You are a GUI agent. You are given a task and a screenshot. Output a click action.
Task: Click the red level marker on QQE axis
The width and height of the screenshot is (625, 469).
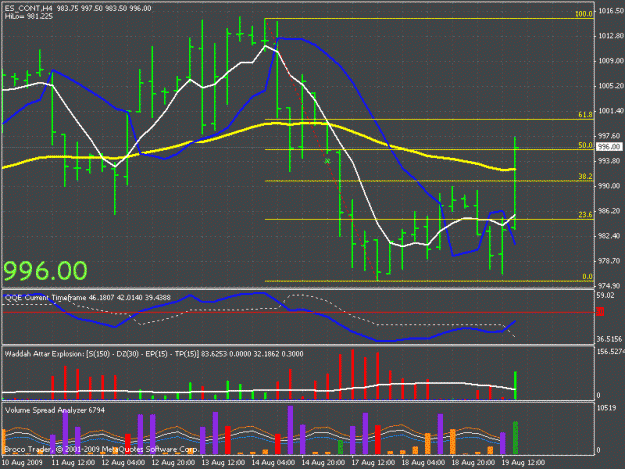point(600,312)
